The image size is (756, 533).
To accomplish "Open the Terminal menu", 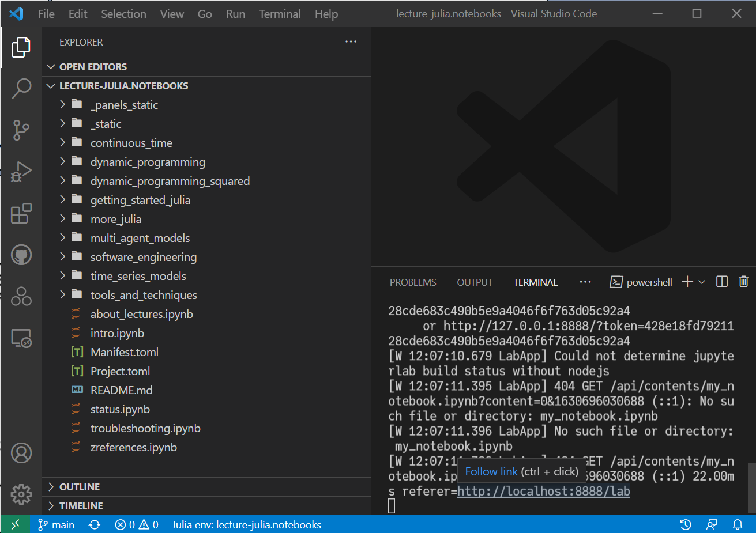I will pyautogui.click(x=280, y=14).
